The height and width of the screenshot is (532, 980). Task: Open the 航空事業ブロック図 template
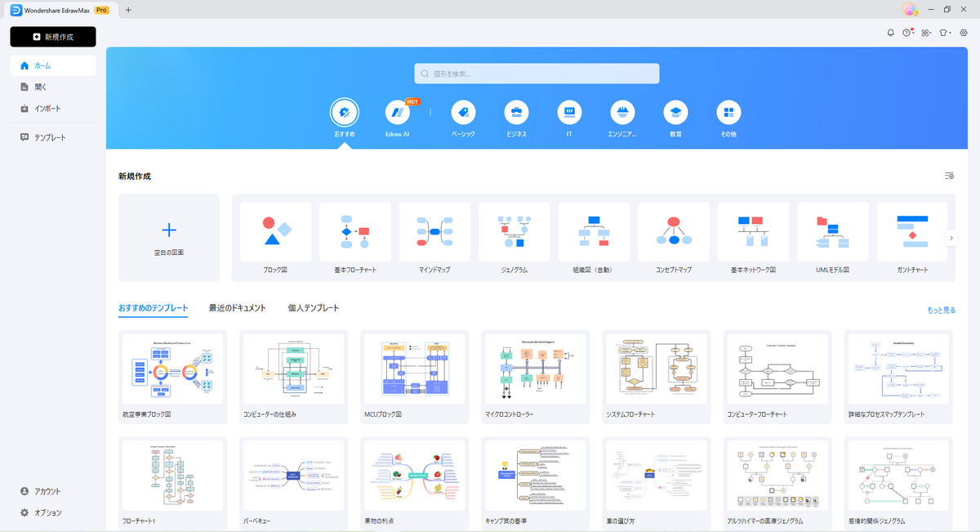pos(172,377)
